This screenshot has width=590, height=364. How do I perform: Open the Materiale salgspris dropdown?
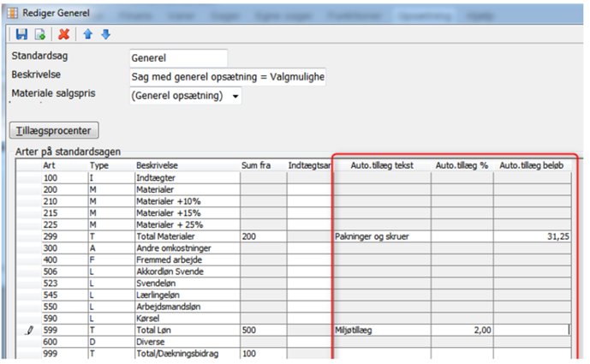[235, 96]
